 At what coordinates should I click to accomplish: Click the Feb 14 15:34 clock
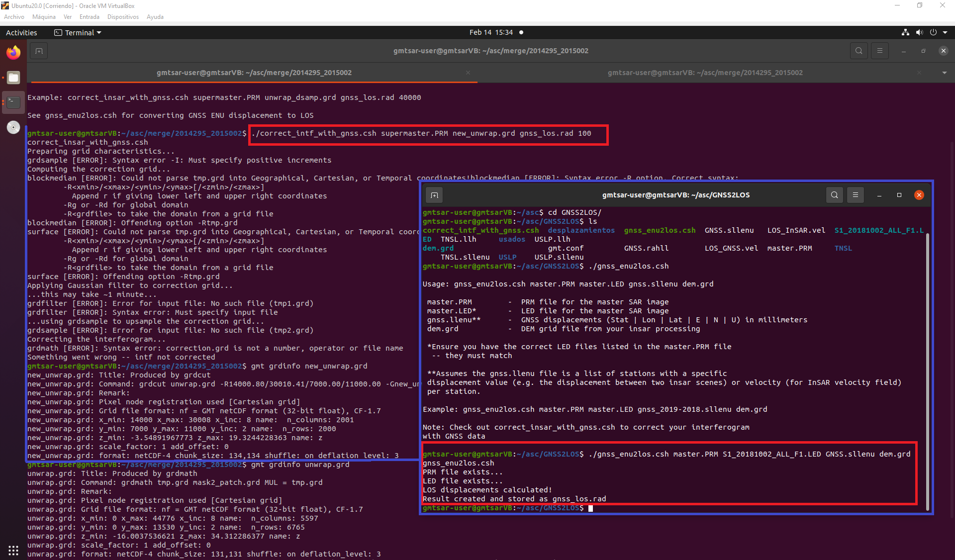491,32
